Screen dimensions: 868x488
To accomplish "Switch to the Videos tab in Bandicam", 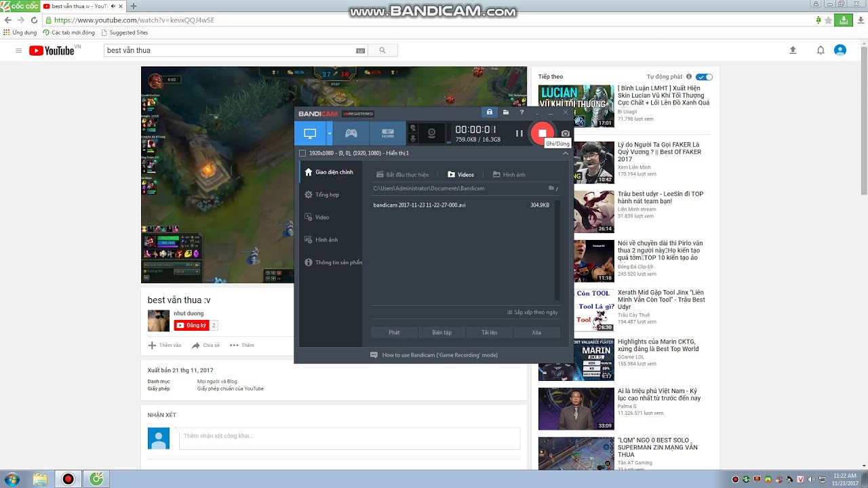I will coord(461,175).
